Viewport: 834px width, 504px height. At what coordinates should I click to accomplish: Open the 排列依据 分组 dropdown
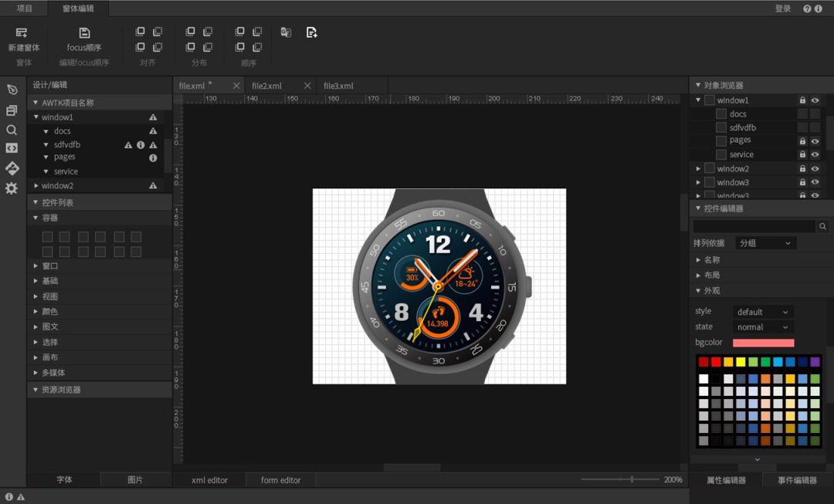point(765,243)
